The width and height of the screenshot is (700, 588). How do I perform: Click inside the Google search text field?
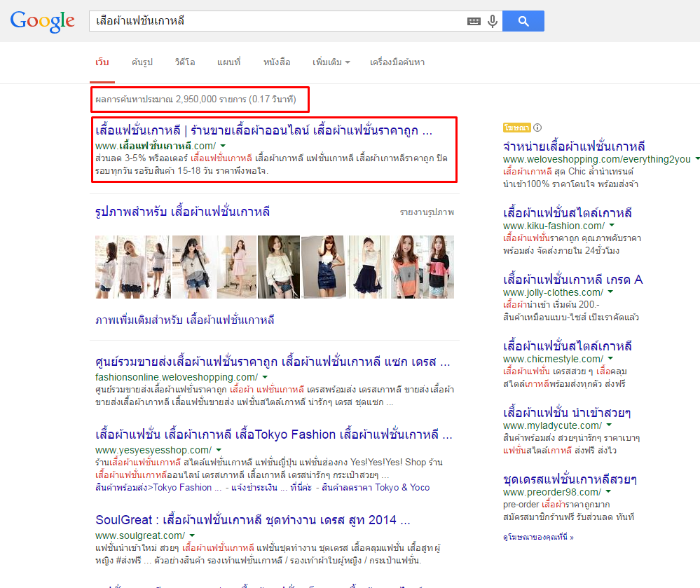(277, 22)
